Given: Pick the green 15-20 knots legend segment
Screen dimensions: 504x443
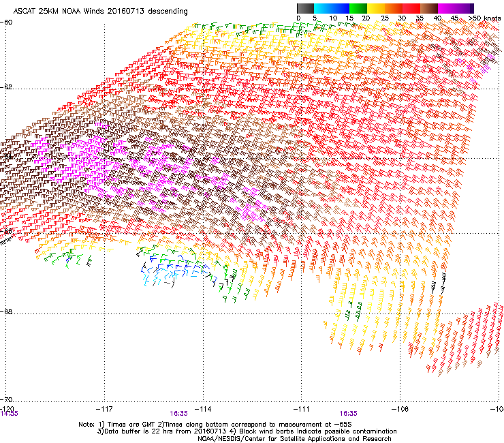Looking at the screenshot, I should click(x=358, y=8).
